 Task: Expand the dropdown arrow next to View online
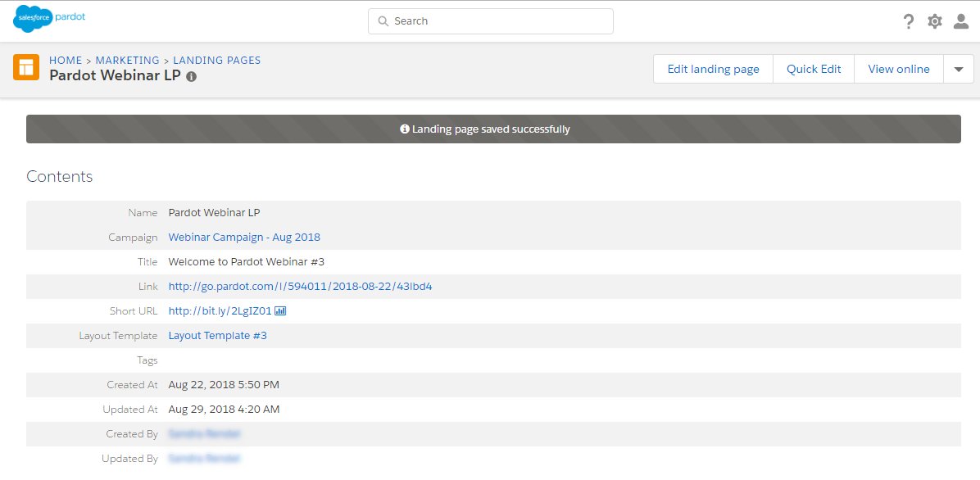click(x=959, y=69)
